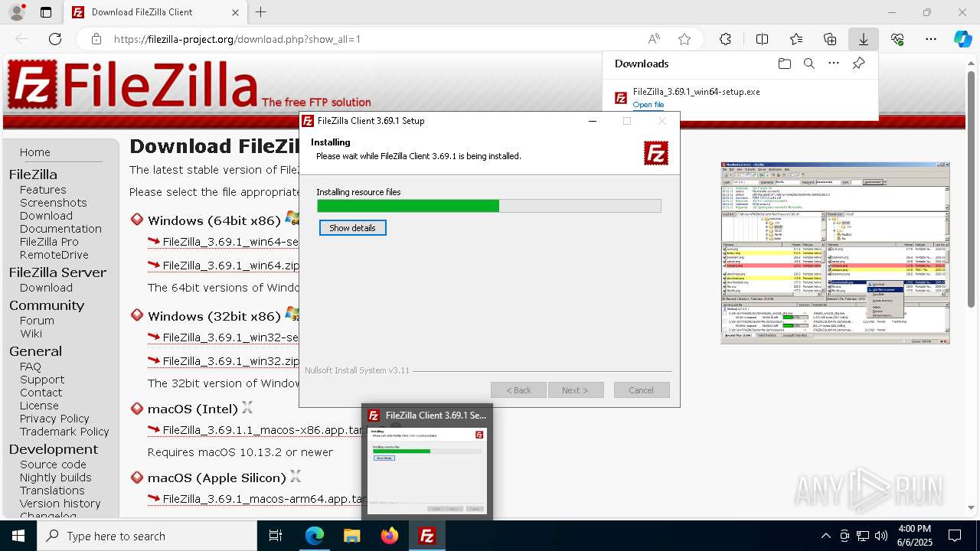Open Source code sidebar link
This screenshot has height=551, width=980.
pyautogui.click(x=53, y=465)
